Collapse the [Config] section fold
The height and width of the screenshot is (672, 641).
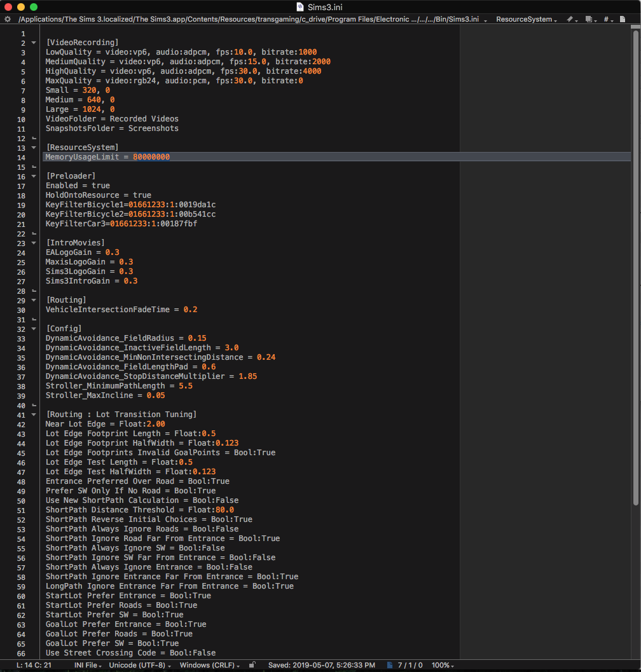point(34,329)
